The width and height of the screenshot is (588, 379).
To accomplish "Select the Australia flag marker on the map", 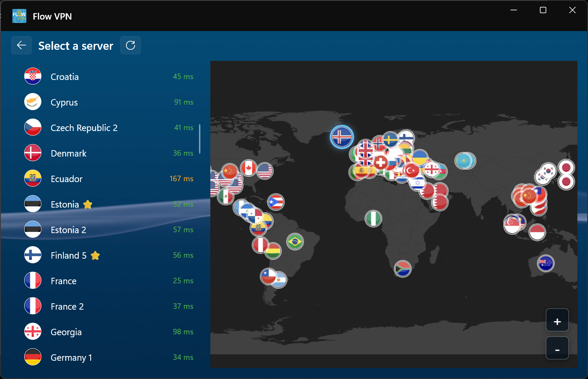I will point(545,263).
